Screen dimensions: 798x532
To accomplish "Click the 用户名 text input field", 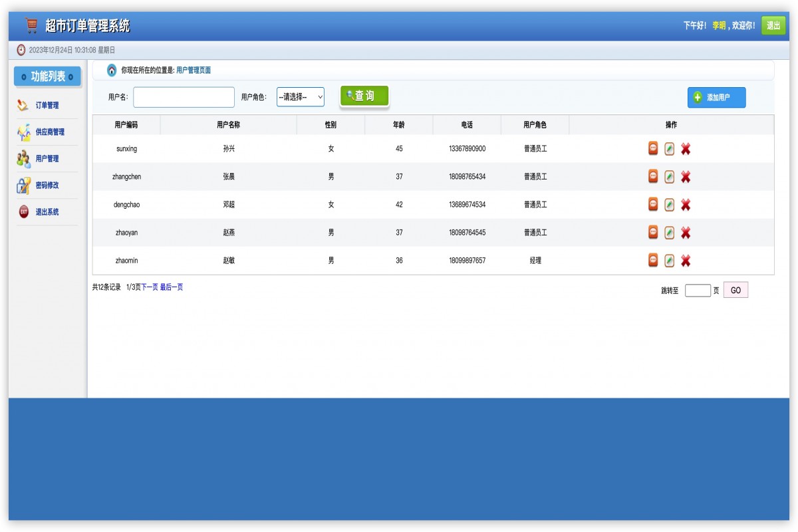I will click(x=184, y=97).
